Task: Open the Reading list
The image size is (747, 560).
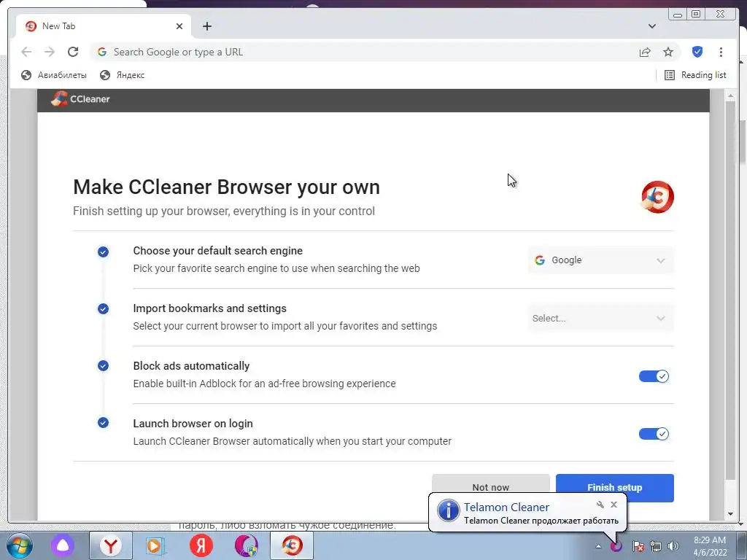Action: 695,75
